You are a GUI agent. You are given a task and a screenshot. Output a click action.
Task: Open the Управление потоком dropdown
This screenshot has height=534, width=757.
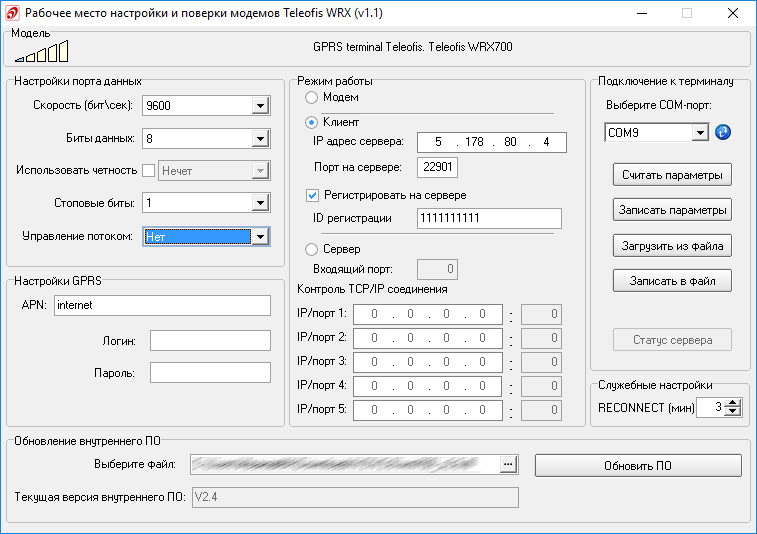[x=260, y=237]
